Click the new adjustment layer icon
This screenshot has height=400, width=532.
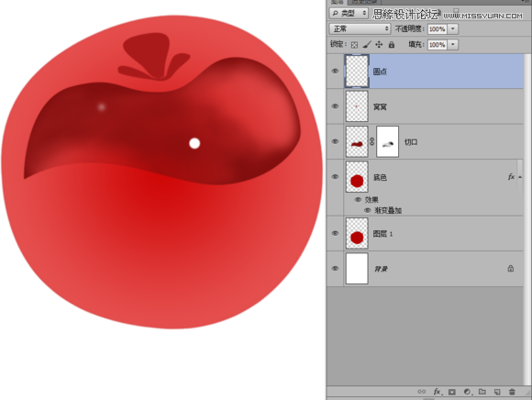coord(468,392)
